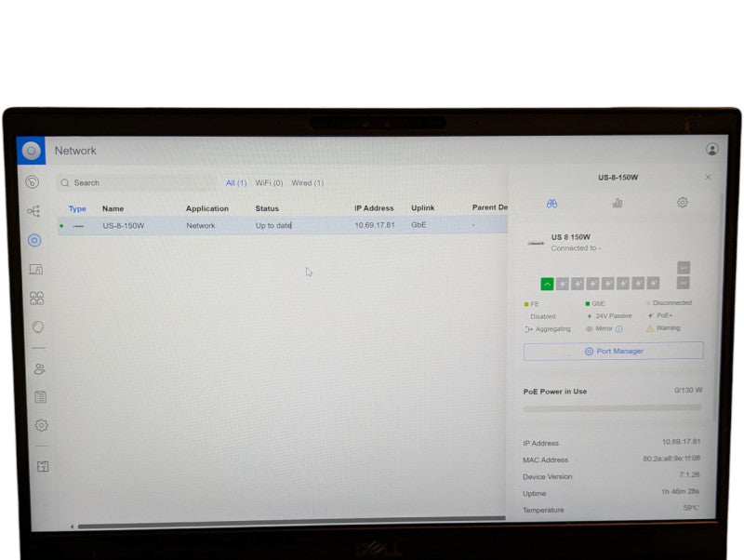Image resolution: width=744 pixels, height=560 pixels.
Task: Open the Admins people icon in sidebar
Action: (39, 368)
